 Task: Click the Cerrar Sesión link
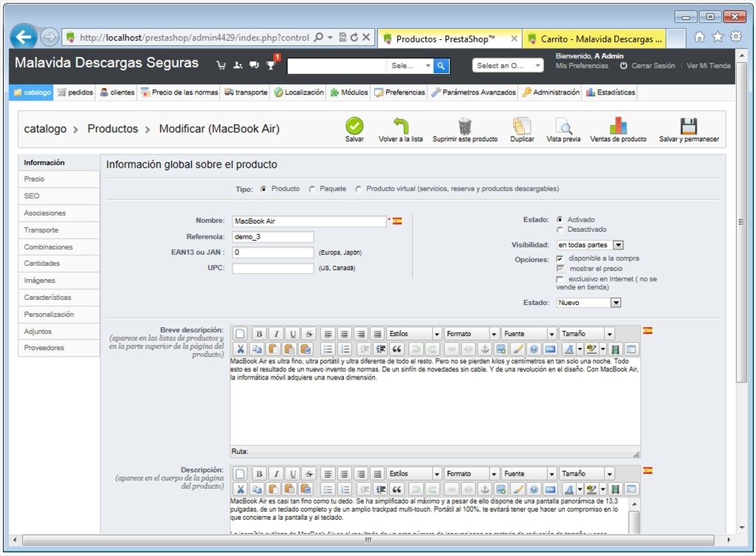[x=653, y=66]
